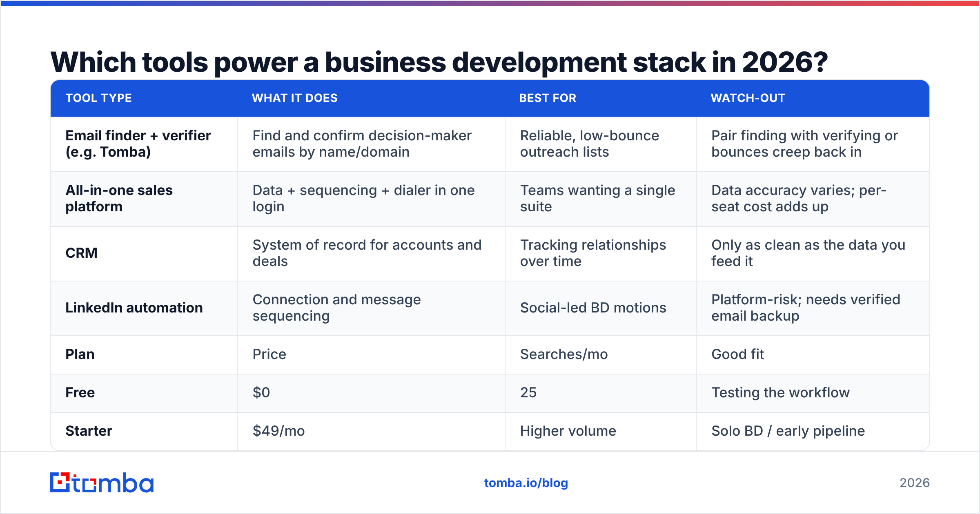
Task: Select the WHAT IT DOES column header
Action: pyautogui.click(x=295, y=98)
